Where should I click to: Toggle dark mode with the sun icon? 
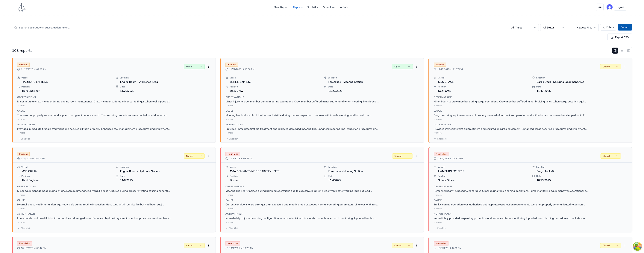tap(600, 7)
